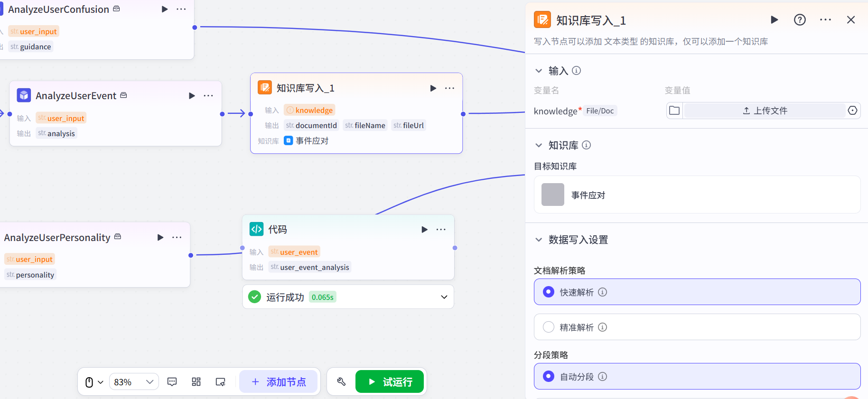Click the 知识库写入_1 canvas node icon
Viewport: 868px width, 399px height.
click(x=265, y=87)
